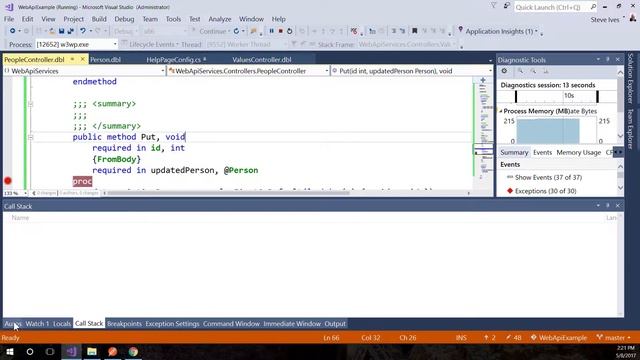The height and width of the screenshot is (360, 640).
Task: Collapse the summary comment outlining block
Action: click(31, 104)
